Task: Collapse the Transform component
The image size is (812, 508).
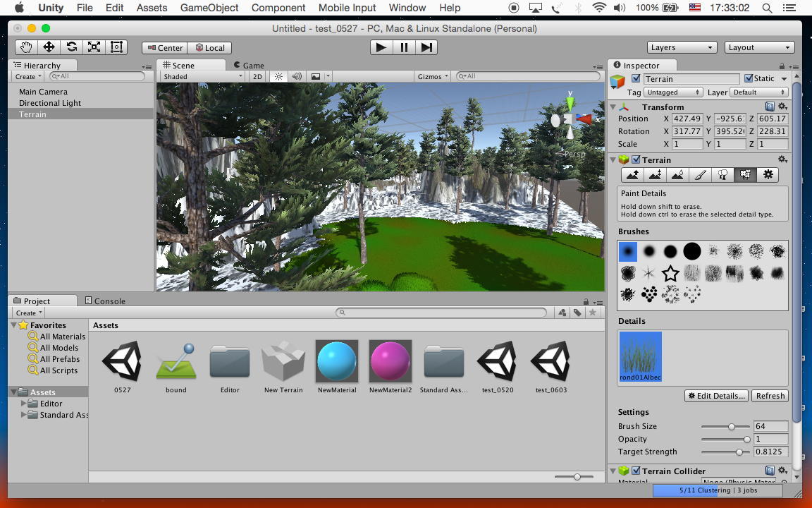Action: coord(613,107)
